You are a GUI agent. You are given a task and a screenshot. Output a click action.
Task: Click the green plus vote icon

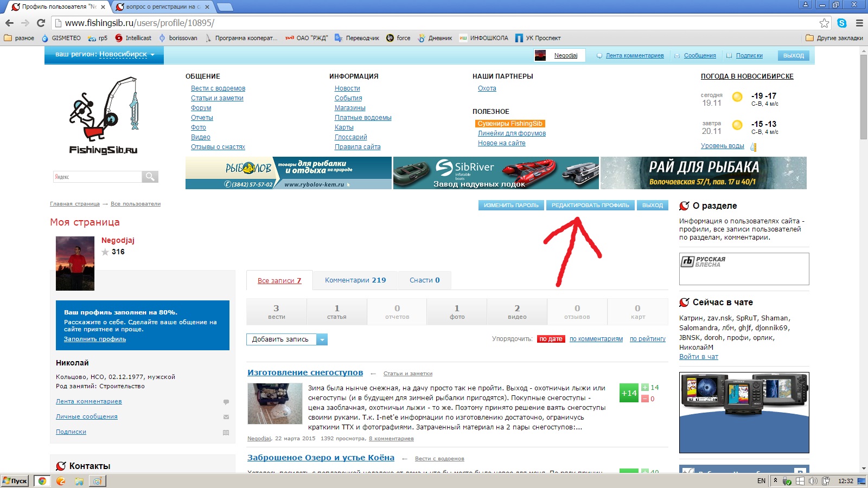[x=644, y=387]
